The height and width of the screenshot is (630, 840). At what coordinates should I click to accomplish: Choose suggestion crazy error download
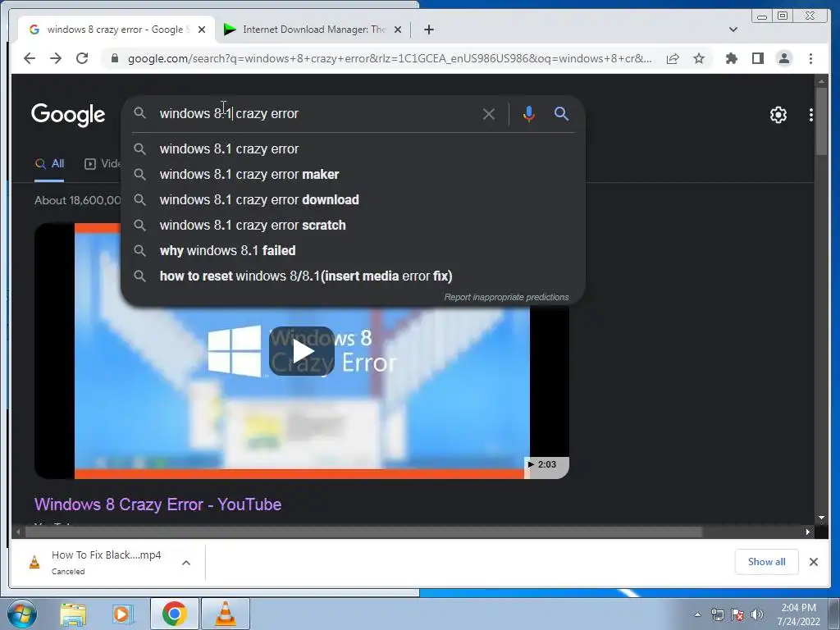(354, 200)
